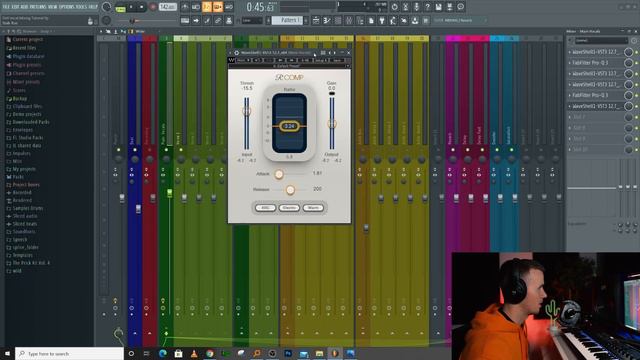
Task: Open the OPTIONS menu
Action: point(67,7)
